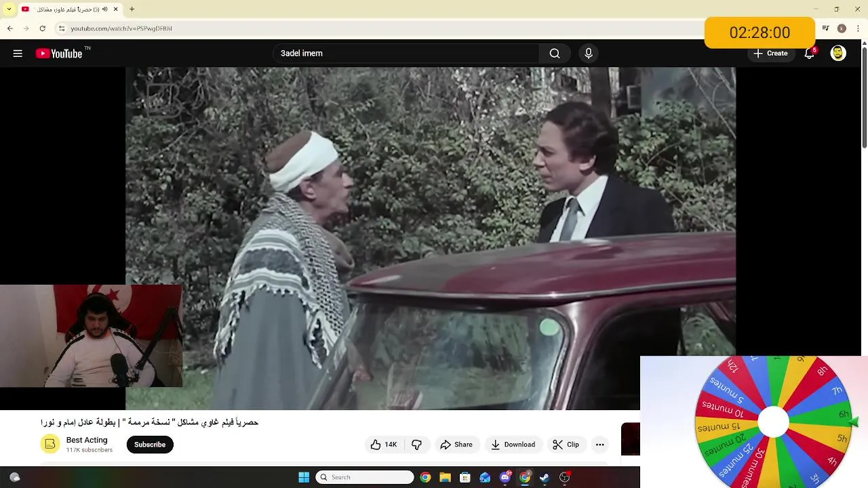View site information icon in address bar
Screen dimensions: 868x488
tap(62, 28)
